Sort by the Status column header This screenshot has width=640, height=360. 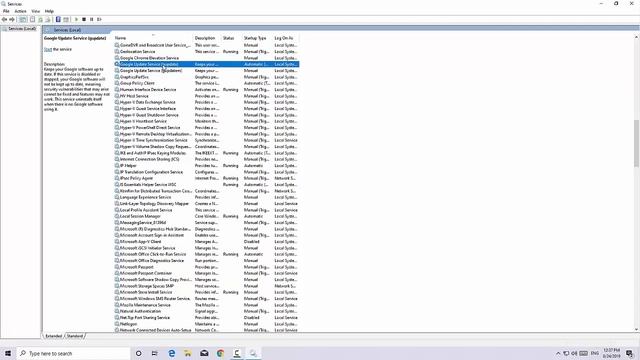click(x=231, y=38)
